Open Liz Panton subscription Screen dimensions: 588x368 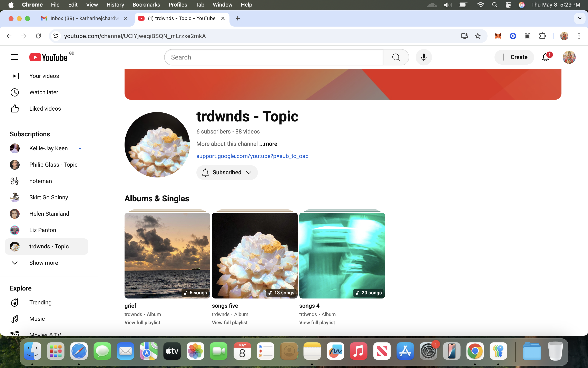pos(46,230)
